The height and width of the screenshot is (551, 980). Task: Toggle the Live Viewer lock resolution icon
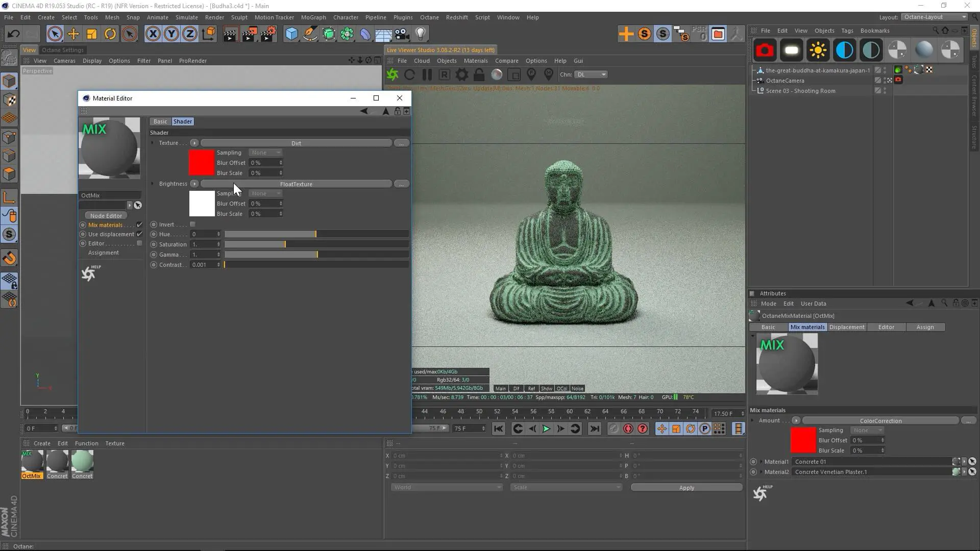pyautogui.click(x=479, y=74)
